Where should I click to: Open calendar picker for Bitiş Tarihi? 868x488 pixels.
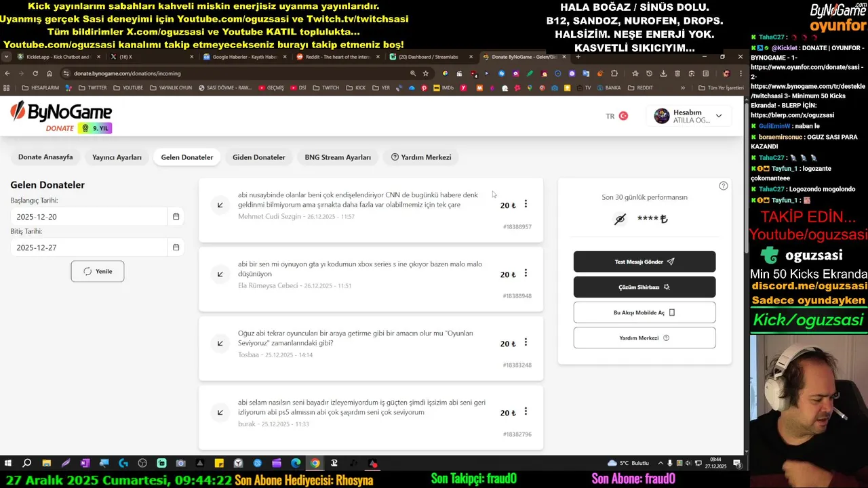click(176, 247)
